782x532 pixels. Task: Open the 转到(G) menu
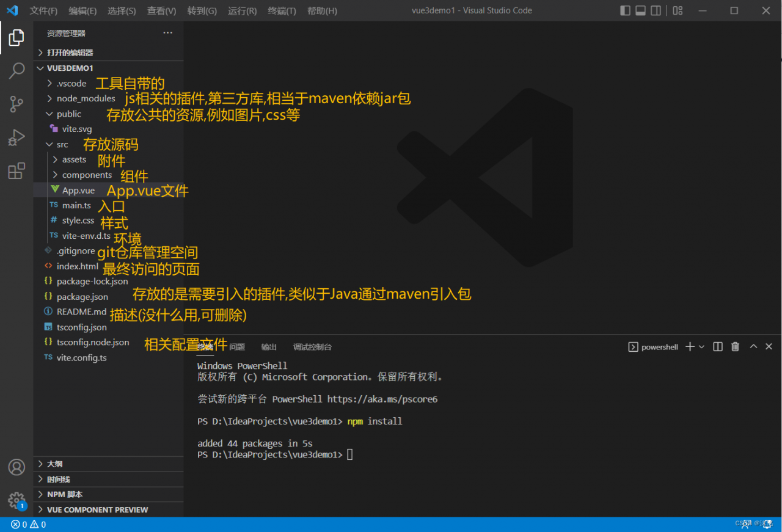point(202,10)
